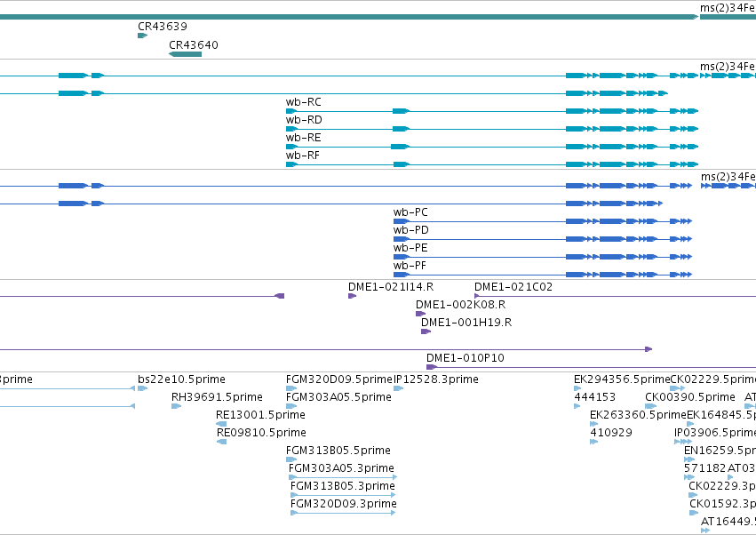Select the wb-RC transcript label

[303, 102]
